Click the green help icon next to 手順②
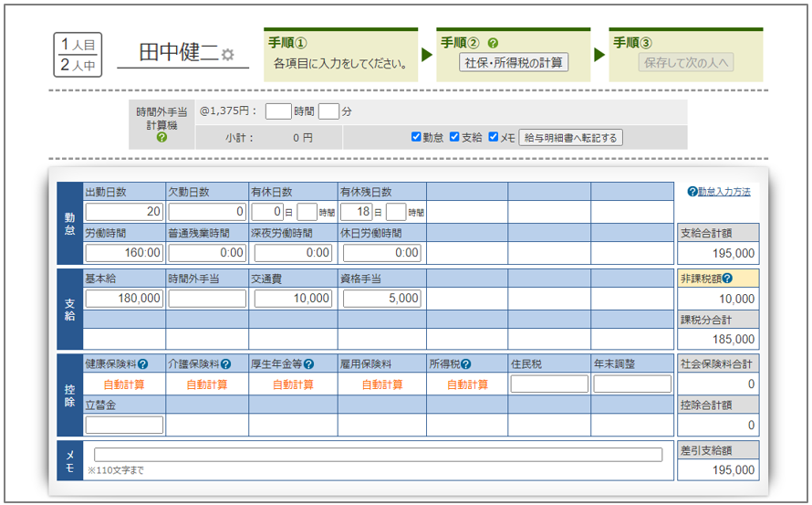 494,43
